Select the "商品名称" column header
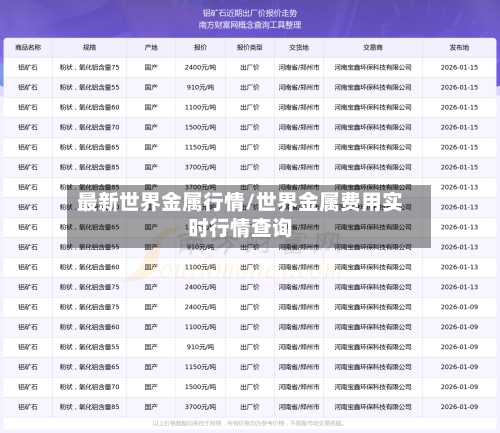The image size is (500, 433). click(28, 47)
